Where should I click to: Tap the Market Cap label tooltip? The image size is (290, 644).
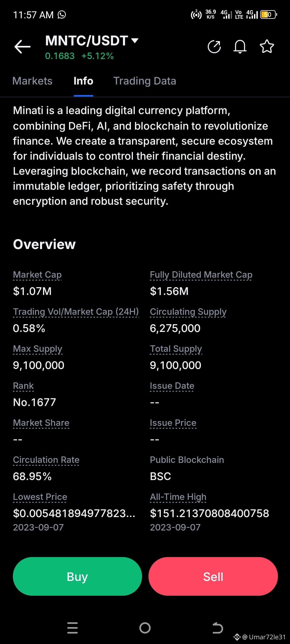[x=37, y=275]
